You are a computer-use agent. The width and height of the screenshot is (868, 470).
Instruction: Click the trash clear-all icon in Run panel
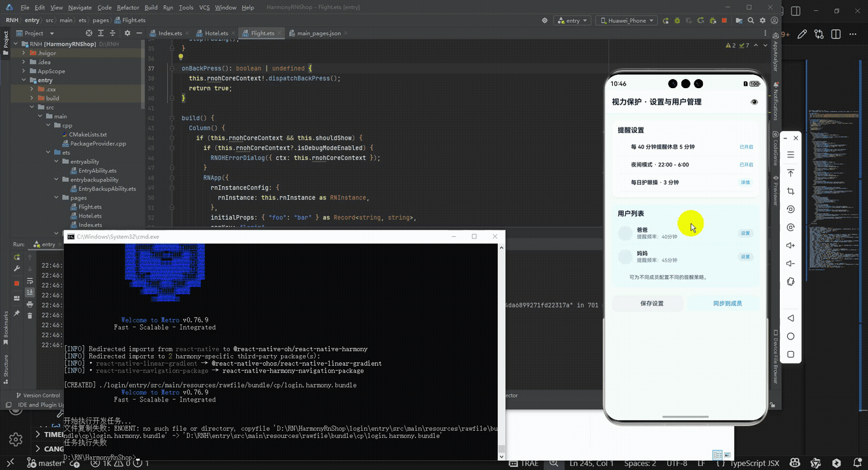click(29, 315)
